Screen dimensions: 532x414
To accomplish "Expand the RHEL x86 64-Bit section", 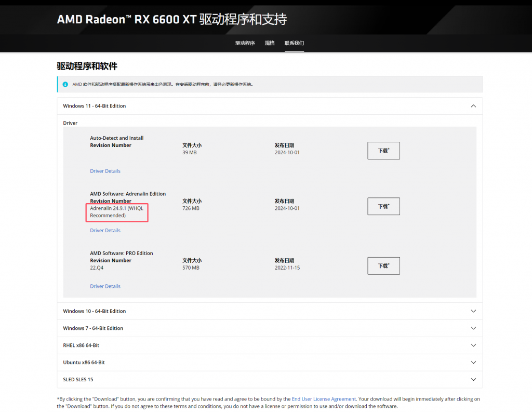I will point(473,345).
